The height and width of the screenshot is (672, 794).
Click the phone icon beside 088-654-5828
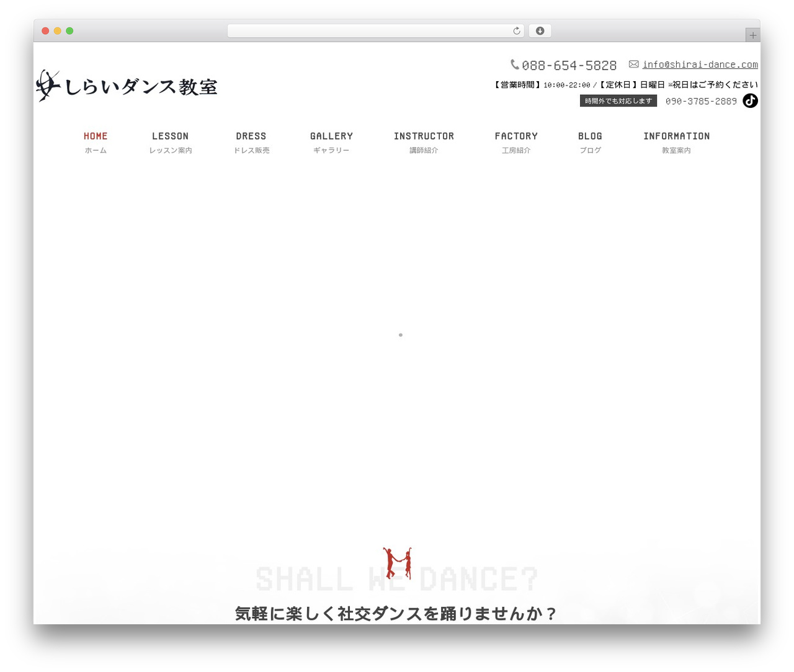point(515,64)
